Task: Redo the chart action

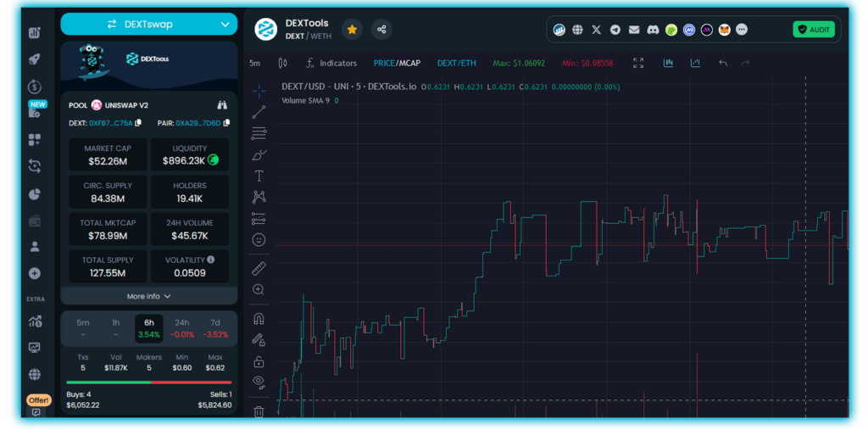Action: coord(746,63)
